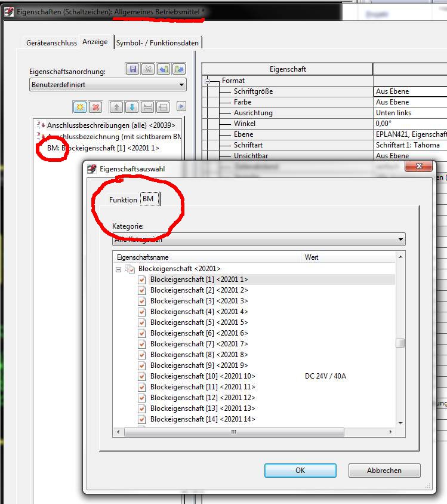The height and width of the screenshot is (504, 447).
Task: Click the Eigenschaft column header
Action: [x=288, y=69]
